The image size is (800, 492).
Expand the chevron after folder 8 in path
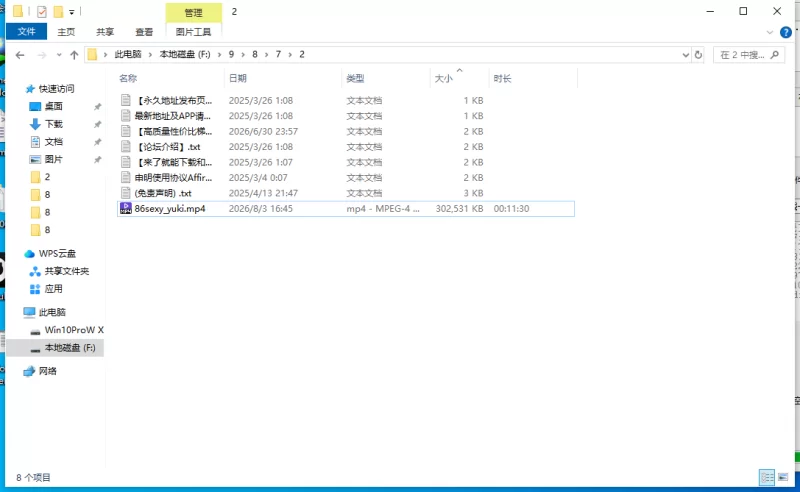tap(266, 54)
